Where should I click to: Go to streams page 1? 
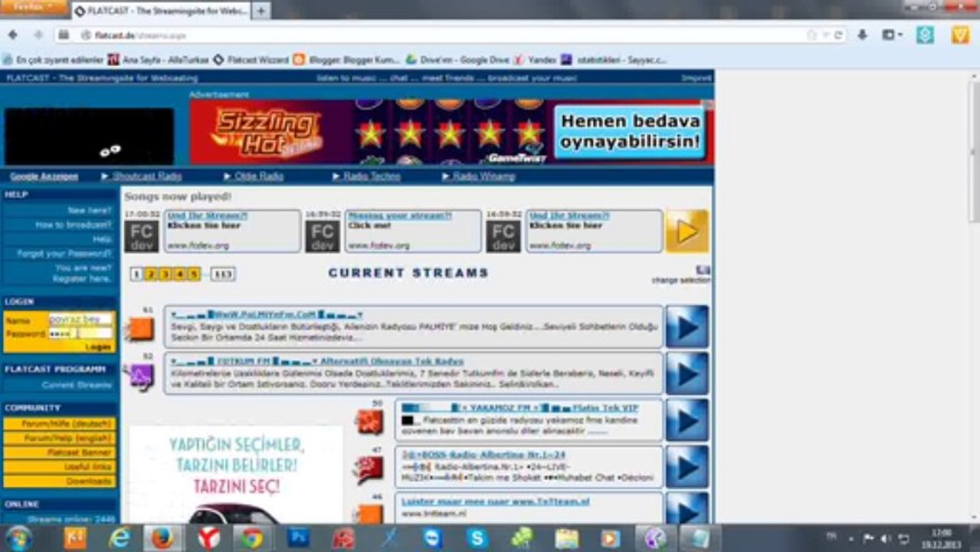(136, 274)
